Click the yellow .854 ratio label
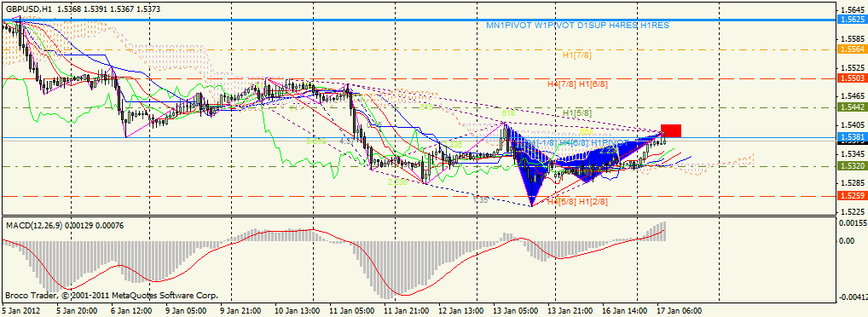The height and width of the screenshot is (317, 868). [x=587, y=132]
